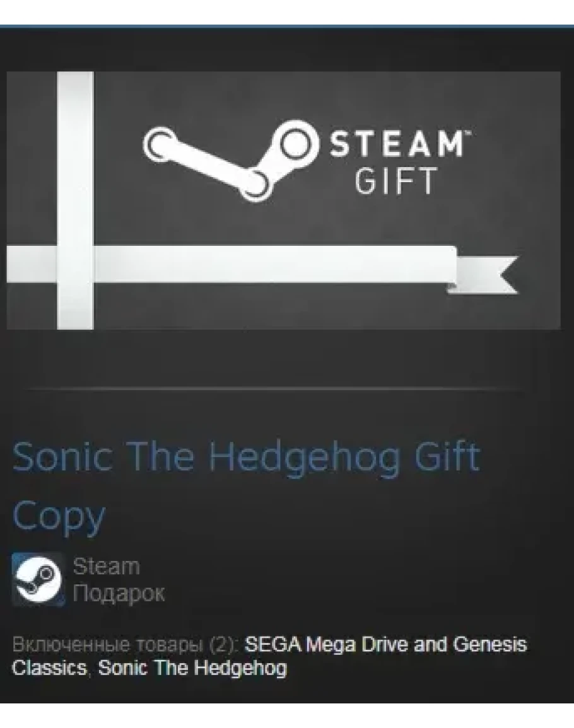Open the Sonic The Hedgehog included item
Image resolution: width=574 pixels, height=728 pixels.
point(192,668)
